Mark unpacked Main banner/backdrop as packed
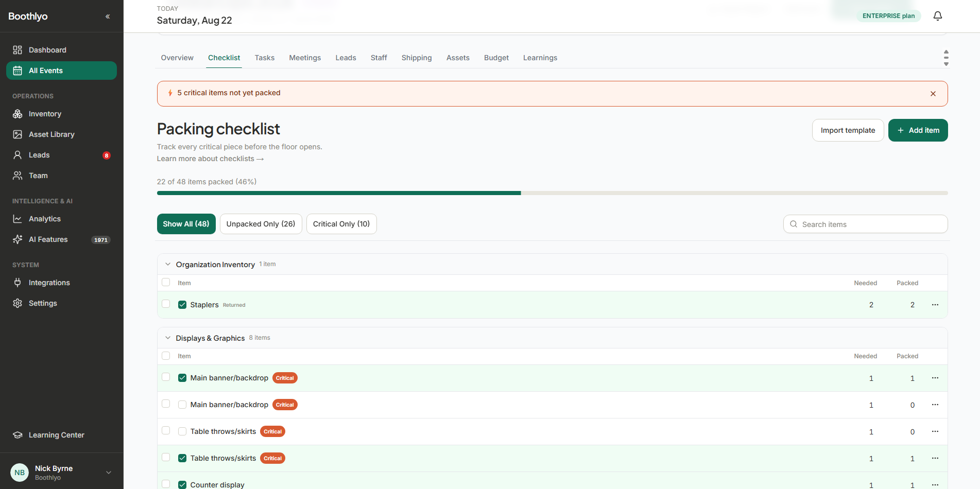 point(182,405)
